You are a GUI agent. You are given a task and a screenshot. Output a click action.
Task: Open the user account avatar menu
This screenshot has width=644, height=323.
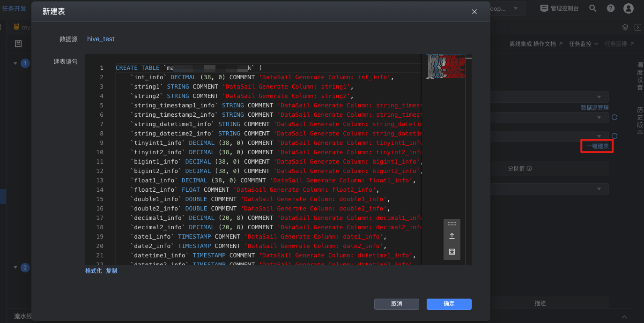tap(629, 8)
